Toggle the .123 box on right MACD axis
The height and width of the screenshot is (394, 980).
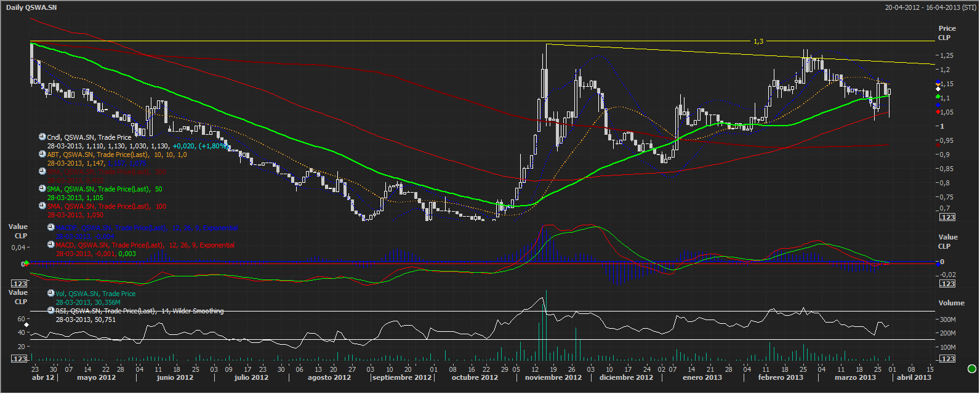click(947, 284)
